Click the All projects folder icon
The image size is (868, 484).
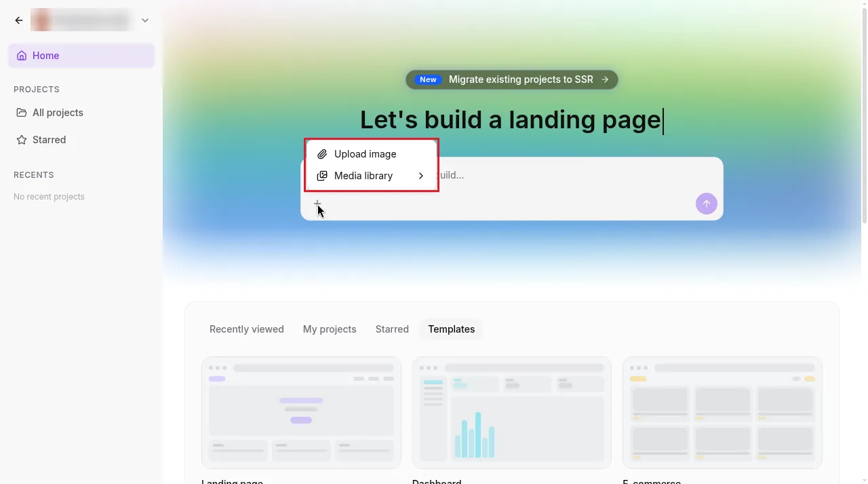coord(22,113)
